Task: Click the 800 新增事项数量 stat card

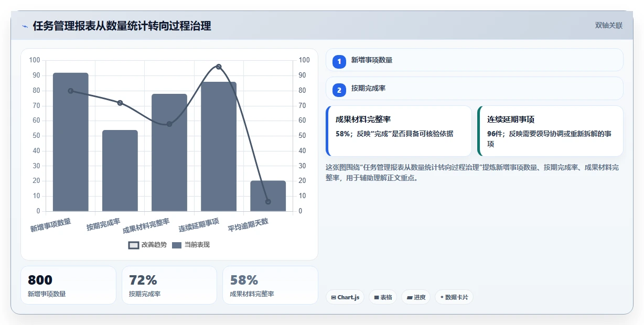Action: (x=68, y=285)
